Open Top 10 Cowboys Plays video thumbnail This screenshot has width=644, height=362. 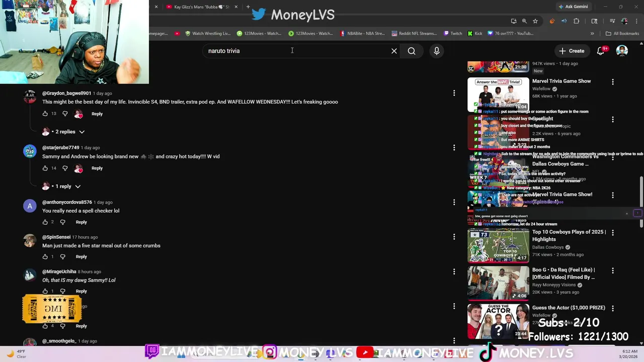[x=498, y=245]
